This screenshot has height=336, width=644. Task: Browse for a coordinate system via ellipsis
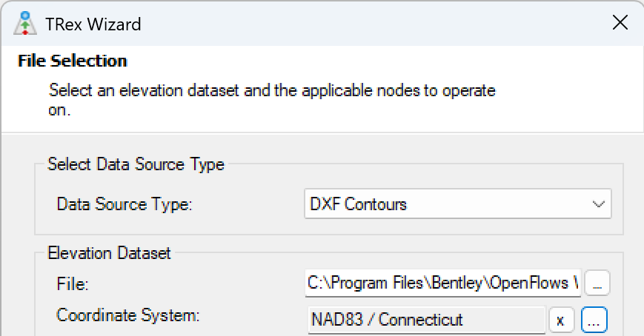pyautogui.click(x=594, y=320)
